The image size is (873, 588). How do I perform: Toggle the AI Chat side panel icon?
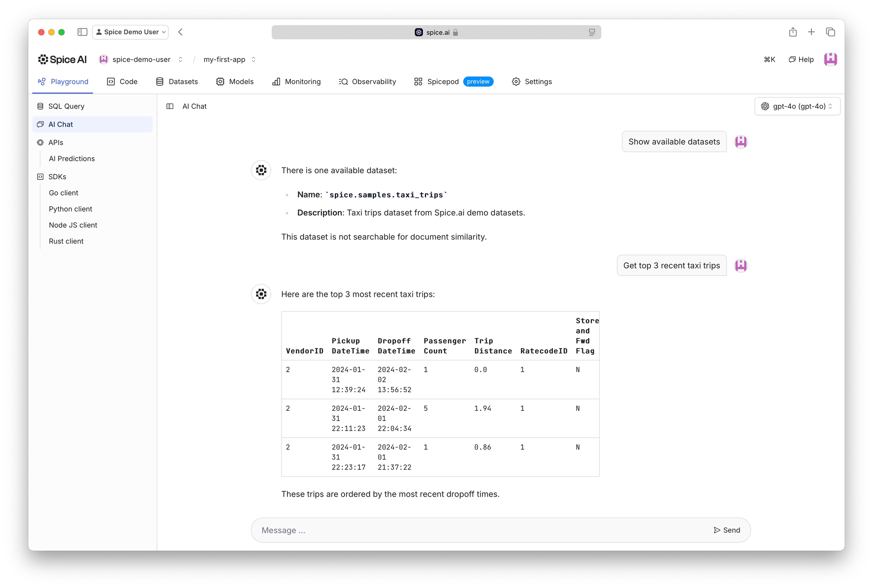170,106
